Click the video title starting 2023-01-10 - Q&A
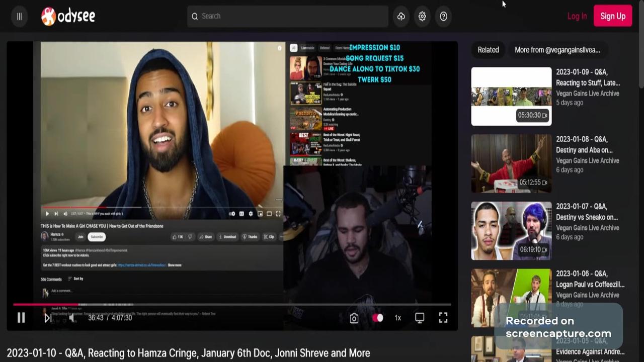Viewport: 644px width, 362px height. tap(188, 353)
